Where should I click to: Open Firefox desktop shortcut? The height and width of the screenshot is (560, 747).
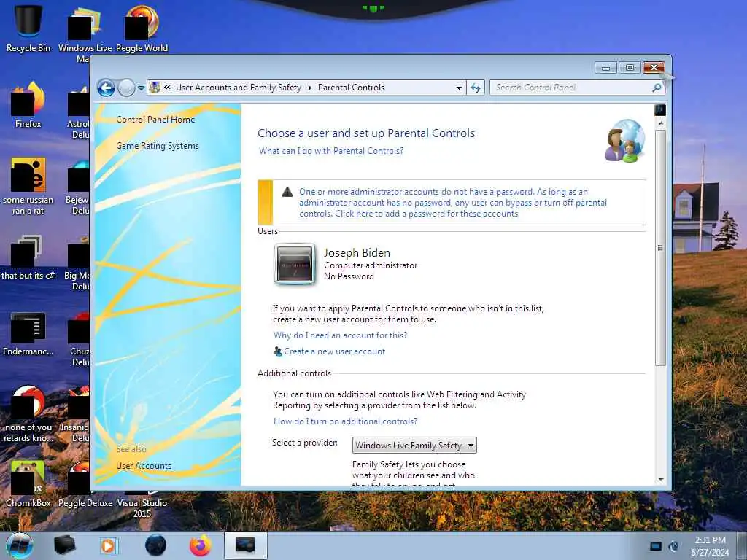click(28, 105)
